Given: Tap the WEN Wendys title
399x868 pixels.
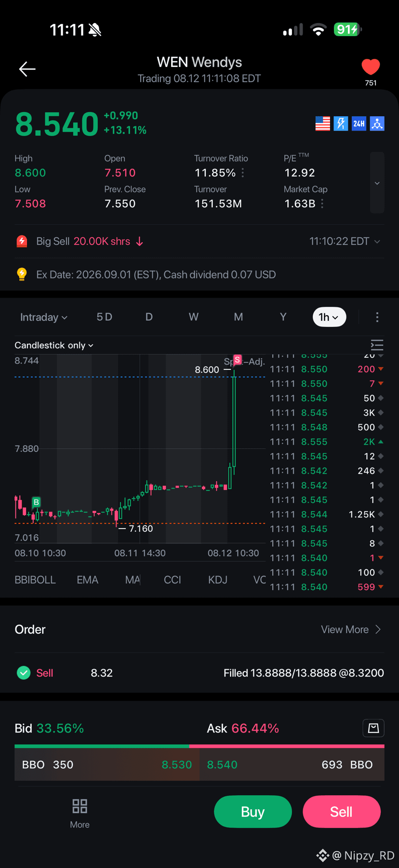Looking at the screenshot, I should tap(199, 62).
